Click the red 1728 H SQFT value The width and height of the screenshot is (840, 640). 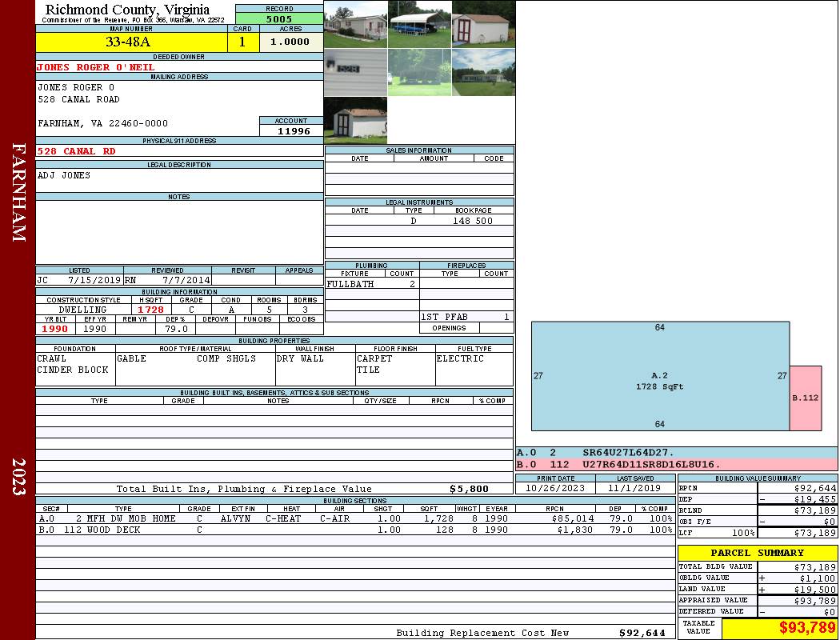150,310
